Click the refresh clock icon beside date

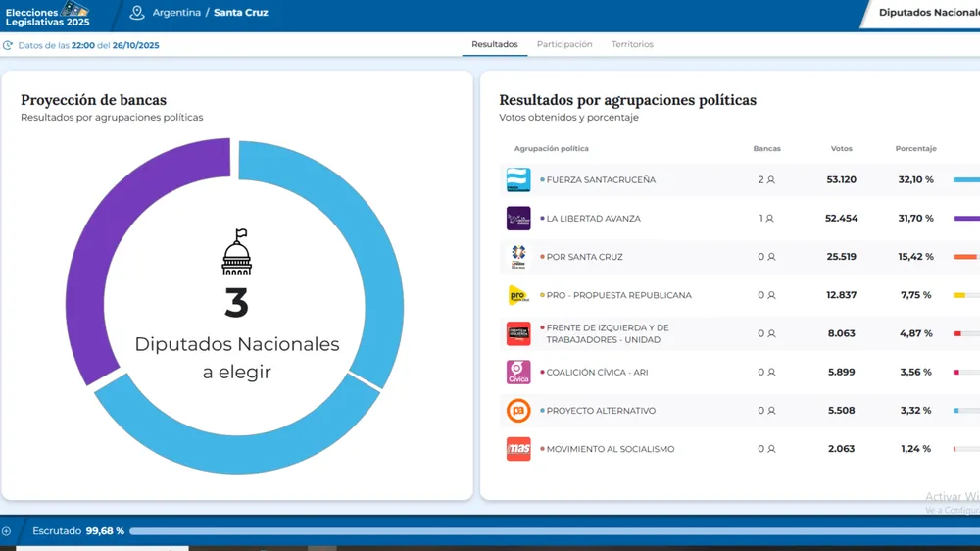click(8, 46)
